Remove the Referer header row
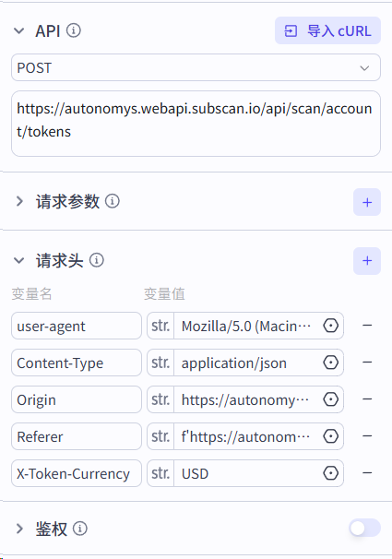Viewport: 392px width, 559px height. (367, 436)
